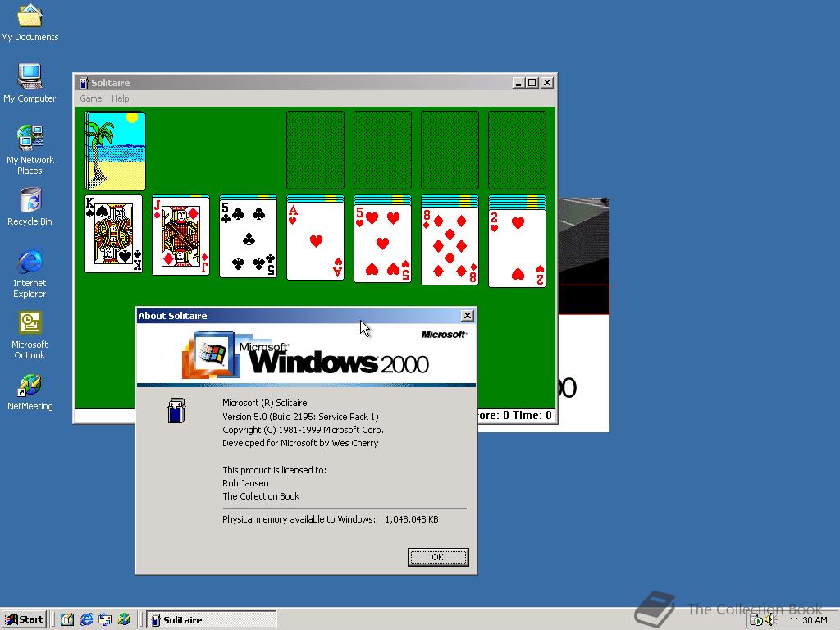Image resolution: width=840 pixels, height=630 pixels.
Task: Open NetMeeting desktop shortcut
Action: click(x=30, y=392)
